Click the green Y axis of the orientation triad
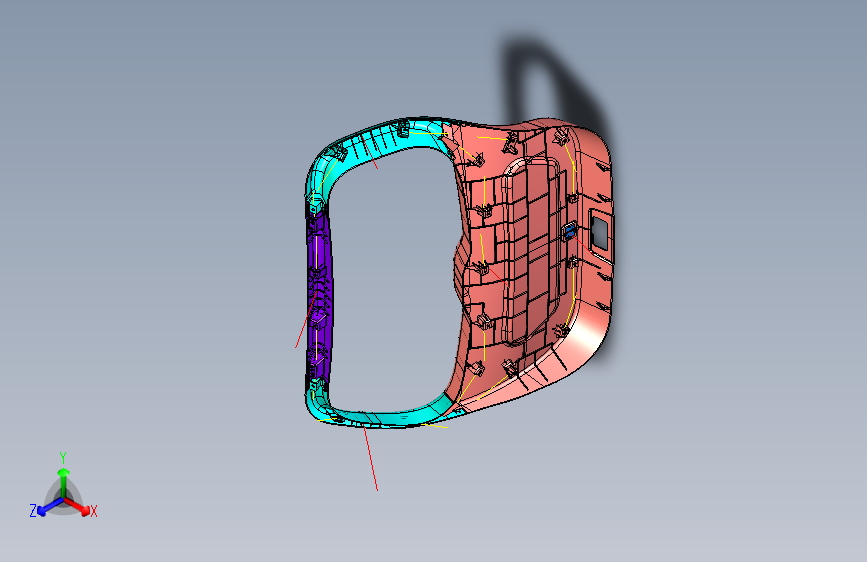This screenshot has height=562, width=867. pyautogui.click(x=64, y=482)
